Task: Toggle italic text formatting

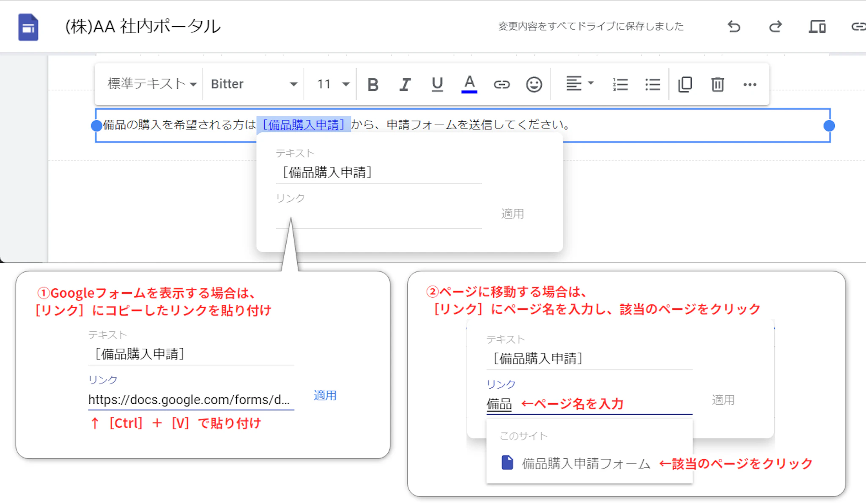Action: pos(405,85)
